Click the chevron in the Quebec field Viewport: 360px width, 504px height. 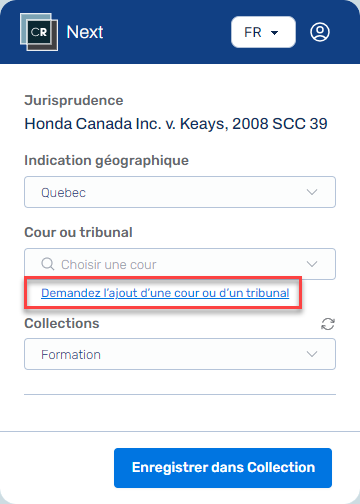pyautogui.click(x=312, y=192)
